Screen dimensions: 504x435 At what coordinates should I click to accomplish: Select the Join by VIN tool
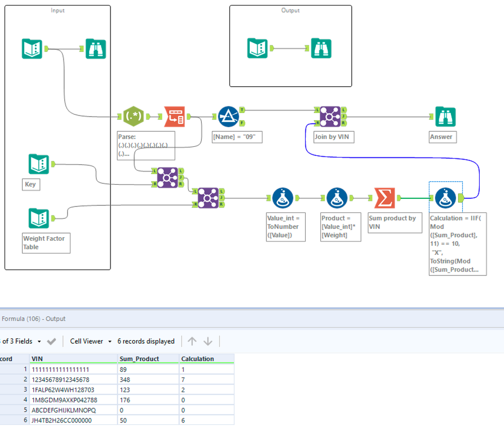click(330, 117)
